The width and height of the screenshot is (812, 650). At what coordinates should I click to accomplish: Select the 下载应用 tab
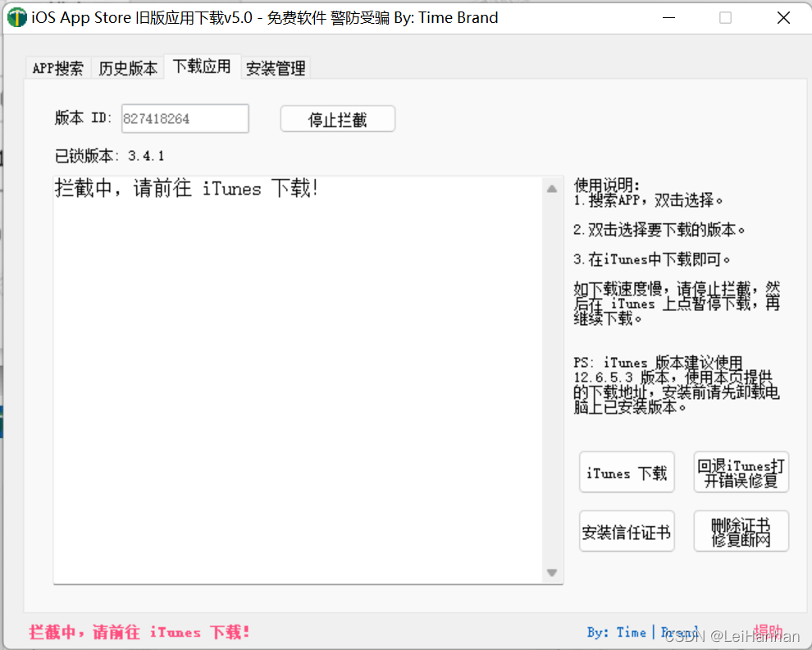pyautogui.click(x=202, y=66)
